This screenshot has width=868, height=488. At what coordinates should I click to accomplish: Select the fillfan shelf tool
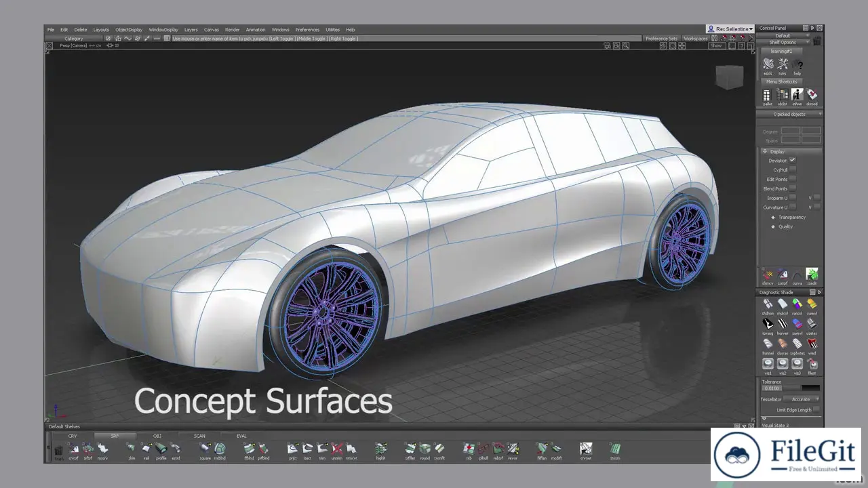coord(542,450)
